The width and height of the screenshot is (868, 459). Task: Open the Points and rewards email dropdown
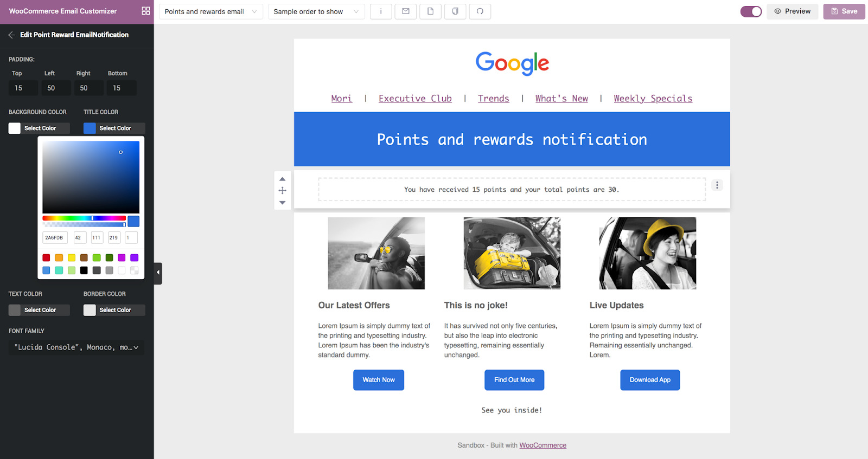pos(211,11)
